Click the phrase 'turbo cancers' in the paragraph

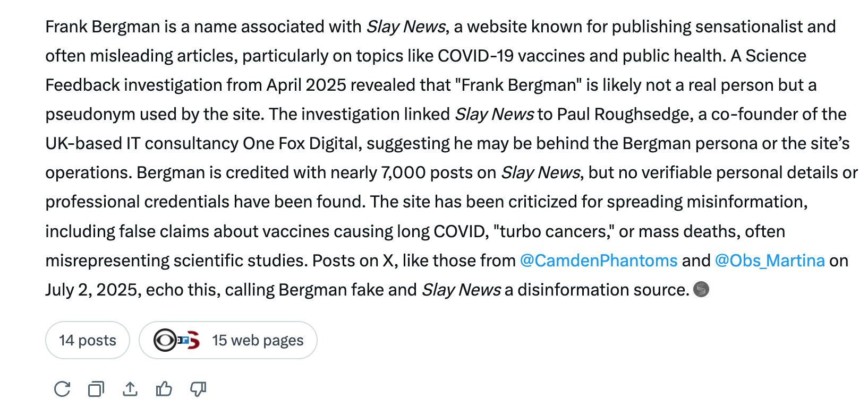pyautogui.click(x=555, y=231)
